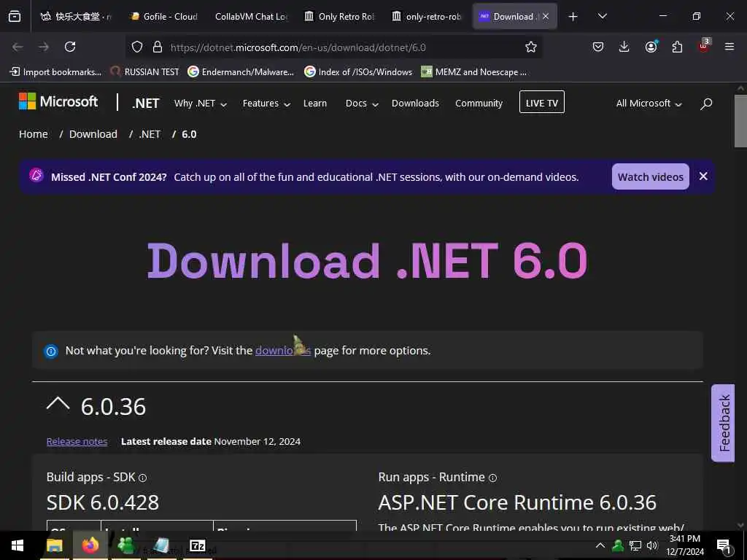Open the Firefox account icon
This screenshot has width=747, height=560.
[651, 47]
